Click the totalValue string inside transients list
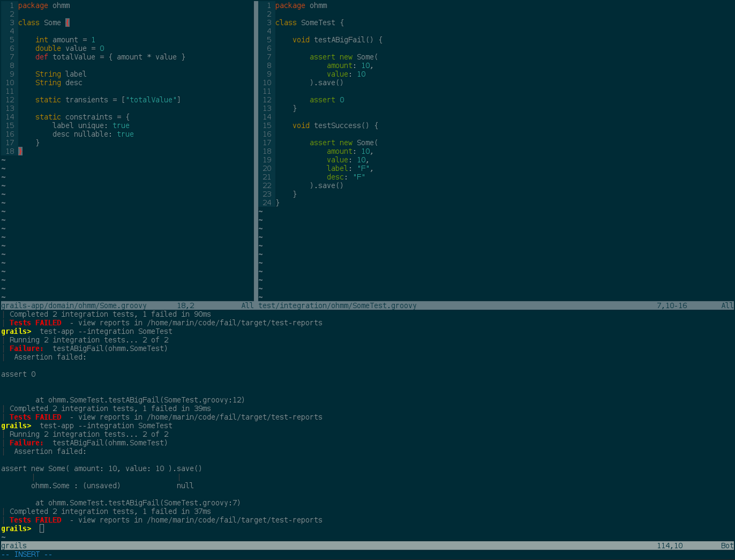The height and width of the screenshot is (560, 735). point(154,99)
